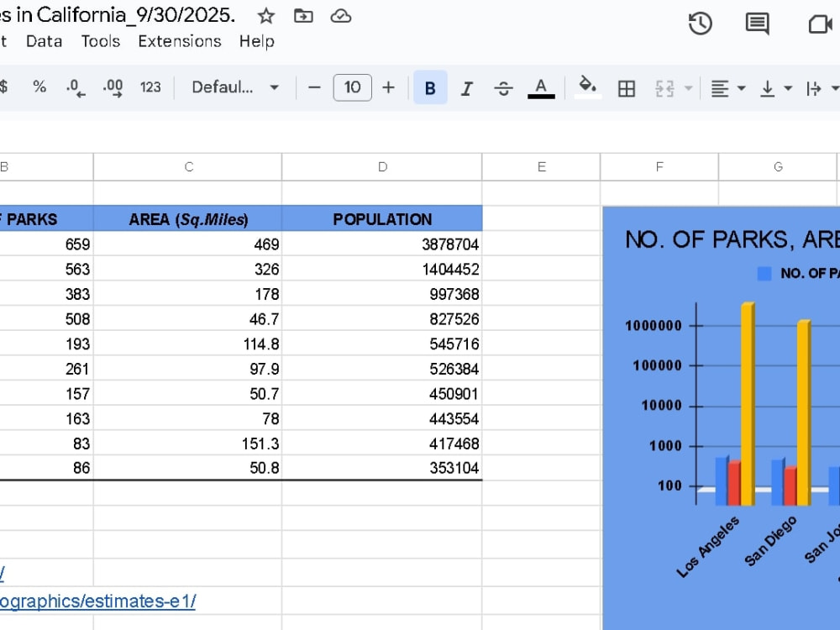Screen dimensions: 840x630
Task: Select cell with area 46.7
Action: point(188,318)
